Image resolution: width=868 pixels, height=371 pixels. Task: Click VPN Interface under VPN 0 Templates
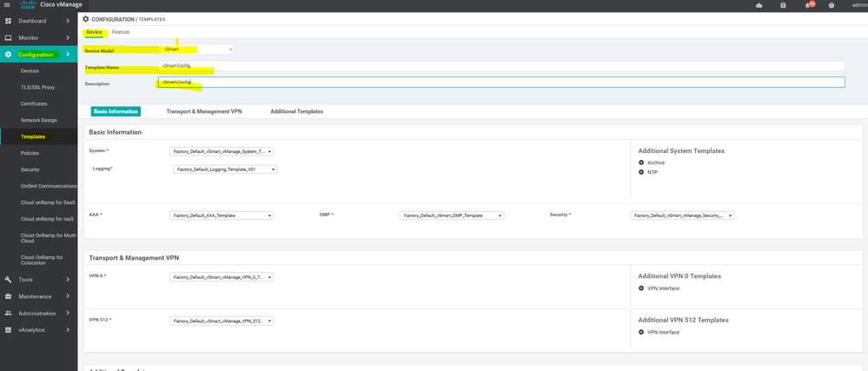[663, 288]
